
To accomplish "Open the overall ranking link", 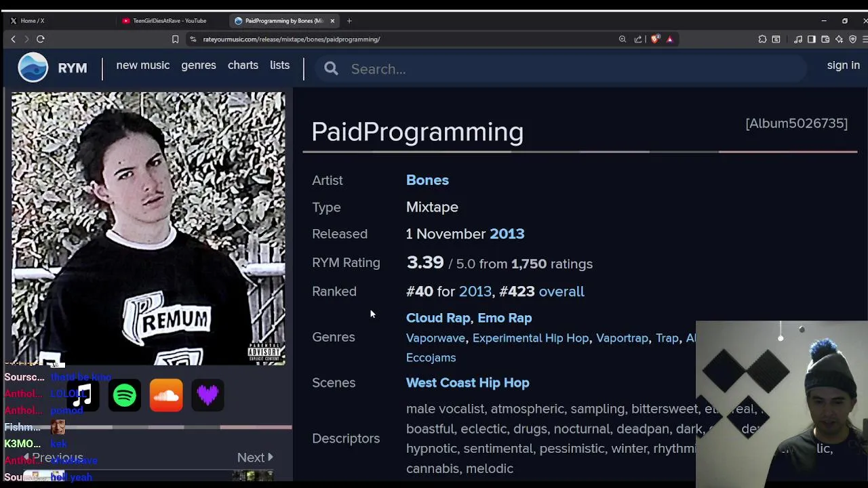I will pos(561,291).
